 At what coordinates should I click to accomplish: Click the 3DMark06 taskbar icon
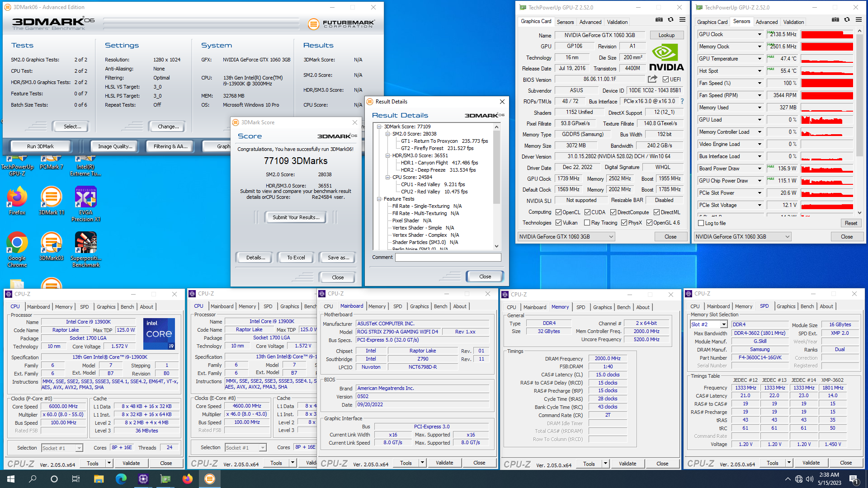click(x=209, y=479)
